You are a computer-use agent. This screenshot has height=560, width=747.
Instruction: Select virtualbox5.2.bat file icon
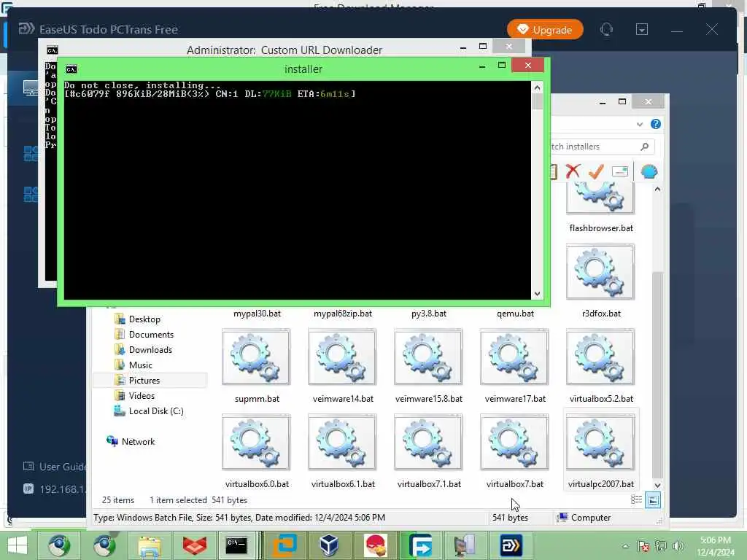pos(600,357)
